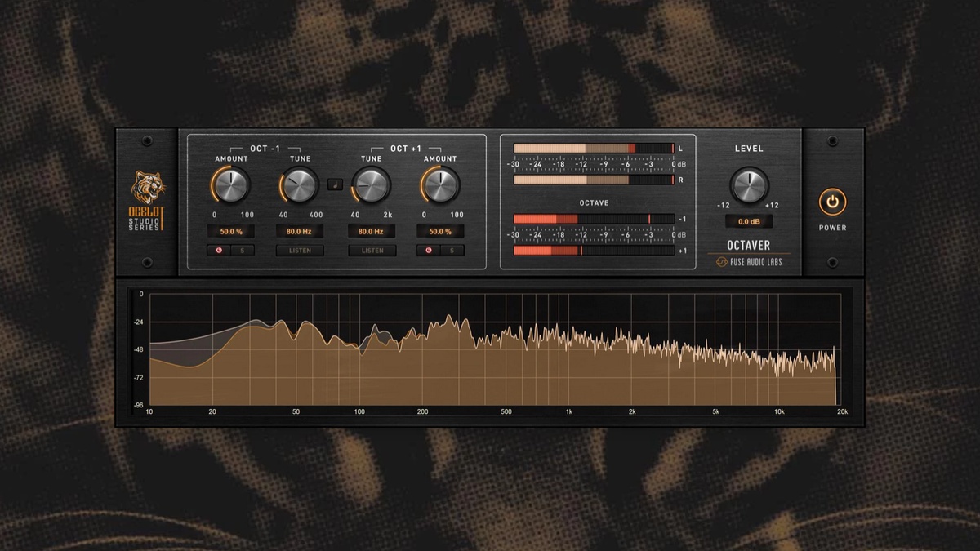Screen dimensions: 980x551
Task: Click the OCT +1 Tune knob
Action: (x=372, y=185)
